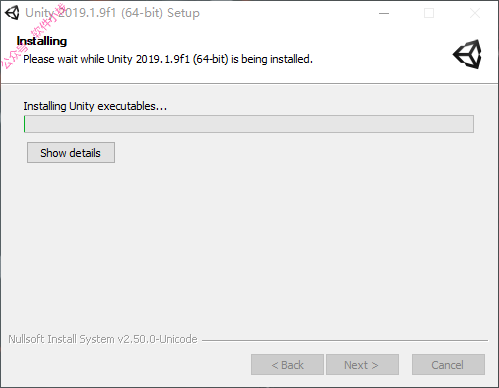Click the installation progress bar
This screenshot has width=499, height=388.
point(249,124)
